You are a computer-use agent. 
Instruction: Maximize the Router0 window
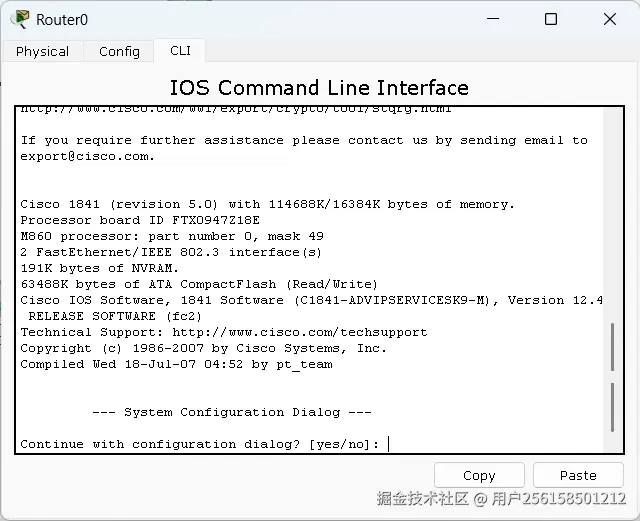tap(551, 19)
